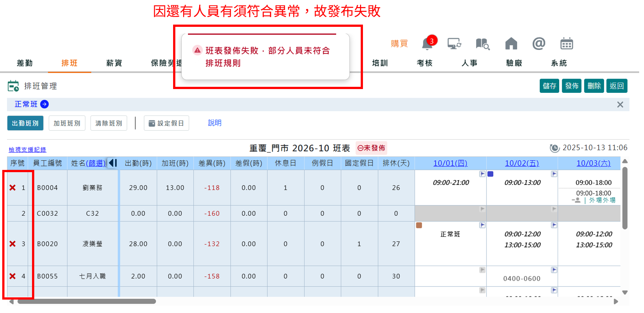The height and width of the screenshot is (313, 644).
Task: Select the 出勤班別 toggle button
Action: coord(25,123)
